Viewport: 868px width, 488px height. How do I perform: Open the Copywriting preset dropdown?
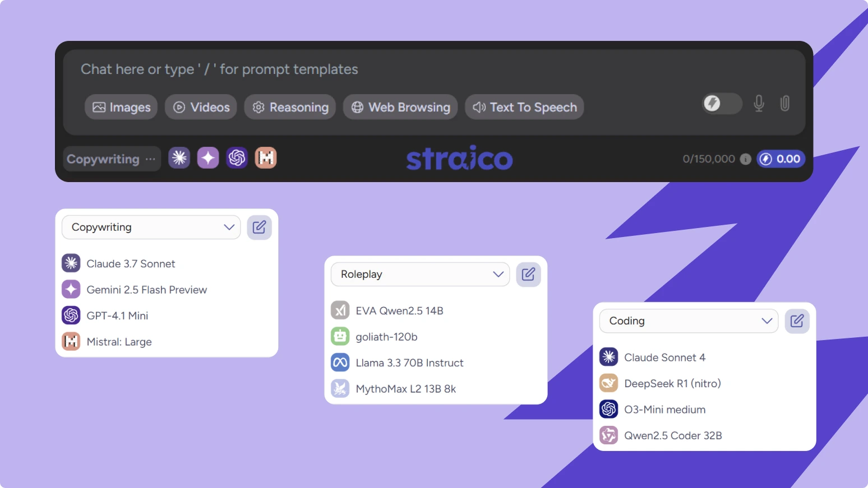tap(151, 227)
